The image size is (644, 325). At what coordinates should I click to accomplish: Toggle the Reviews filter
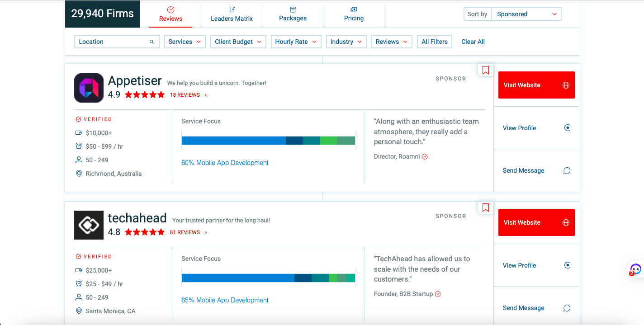pos(392,41)
